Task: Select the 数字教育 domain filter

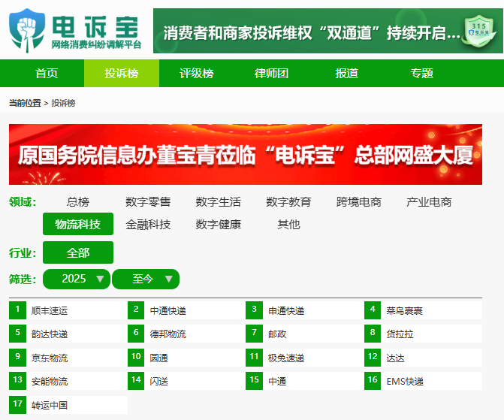Action: (x=288, y=202)
